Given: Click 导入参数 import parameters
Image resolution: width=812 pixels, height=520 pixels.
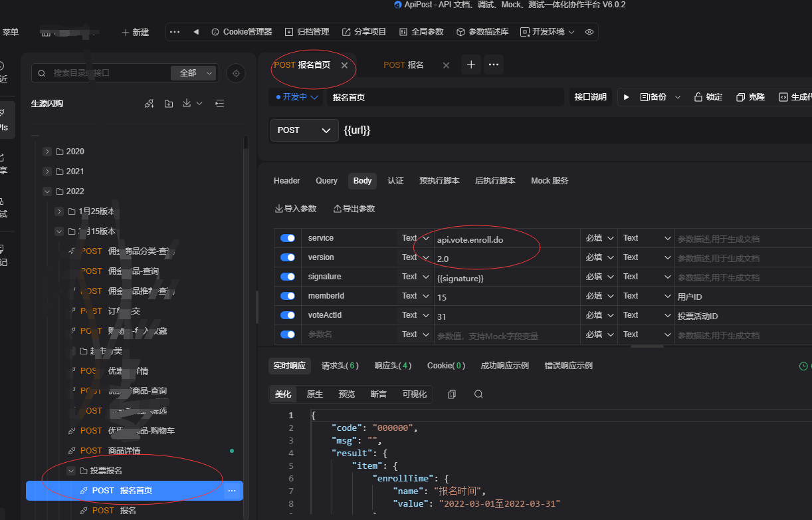Looking at the screenshot, I should click(296, 209).
